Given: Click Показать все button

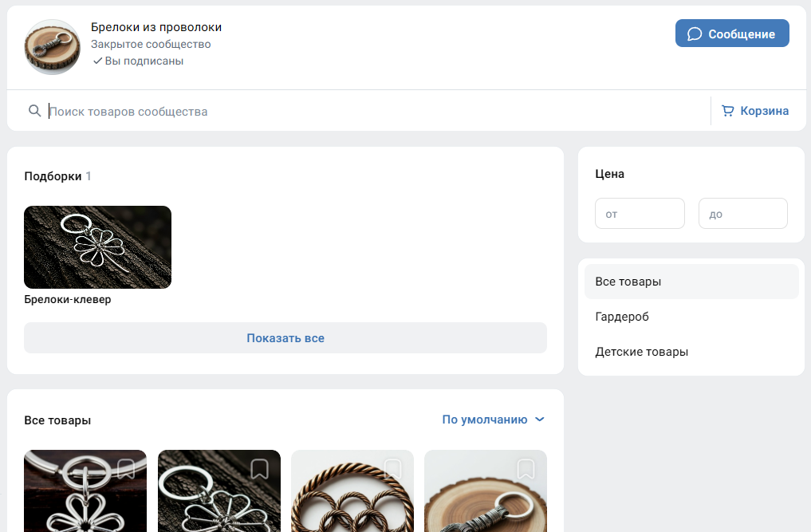Looking at the screenshot, I should [x=285, y=338].
